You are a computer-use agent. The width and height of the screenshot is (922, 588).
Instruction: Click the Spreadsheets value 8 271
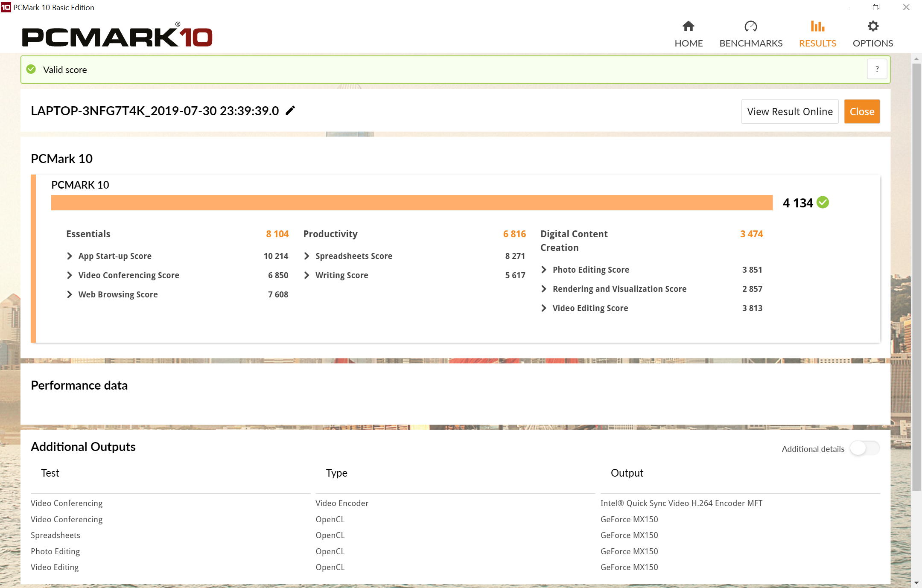click(x=515, y=256)
